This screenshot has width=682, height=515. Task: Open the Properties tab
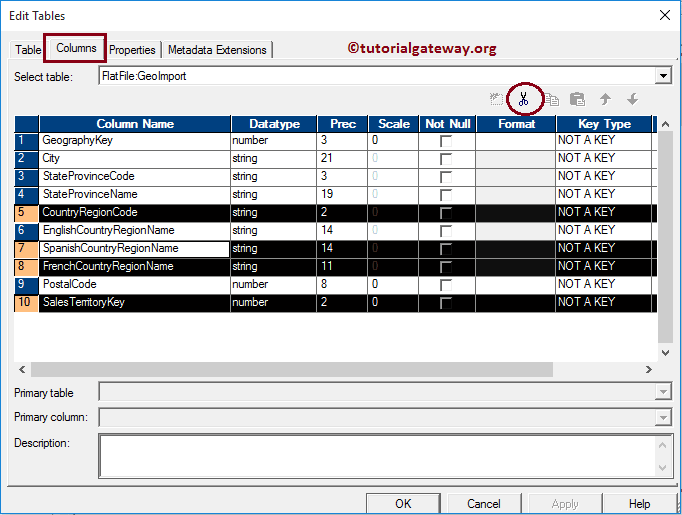(132, 50)
